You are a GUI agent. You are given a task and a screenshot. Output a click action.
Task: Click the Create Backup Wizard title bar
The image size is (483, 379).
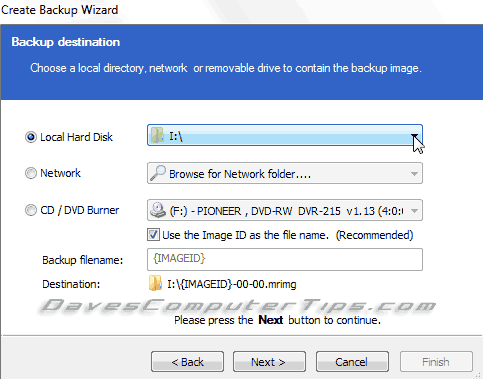pos(241,11)
